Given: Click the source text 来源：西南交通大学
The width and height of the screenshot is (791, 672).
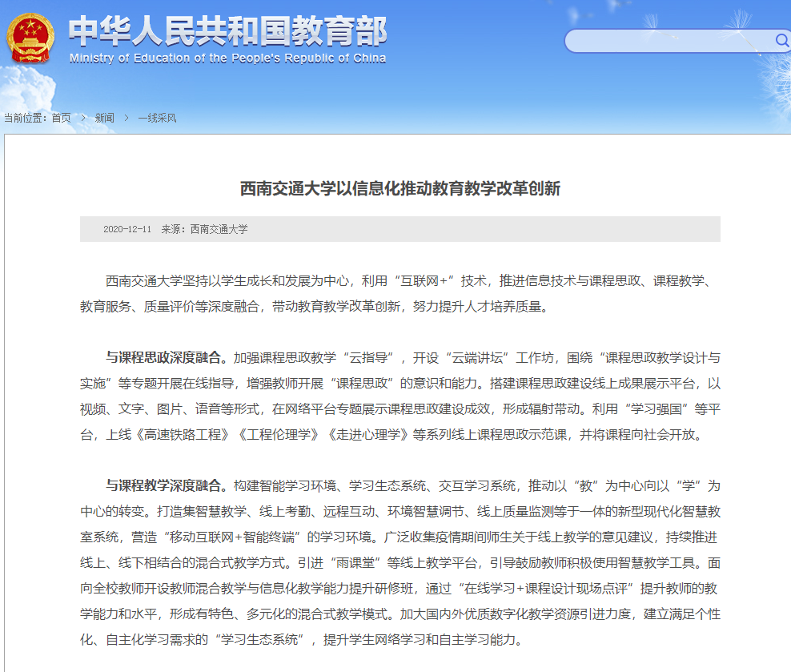Looking at the screenshot, I should [x=204, y=230].
